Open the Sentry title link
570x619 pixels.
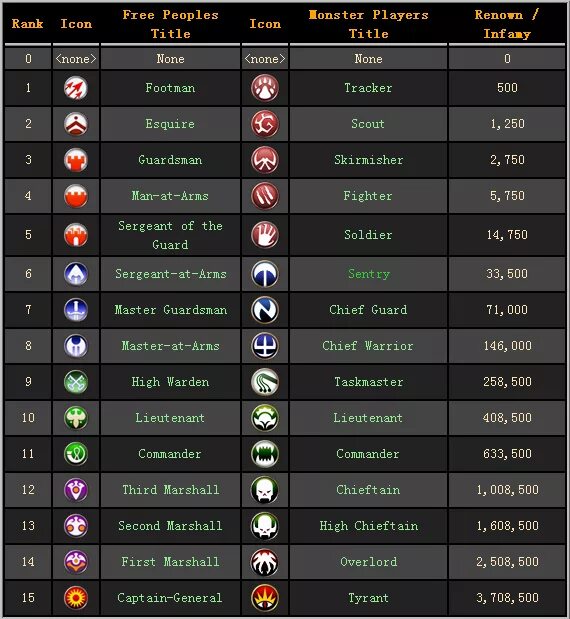[x=369, y=274]
